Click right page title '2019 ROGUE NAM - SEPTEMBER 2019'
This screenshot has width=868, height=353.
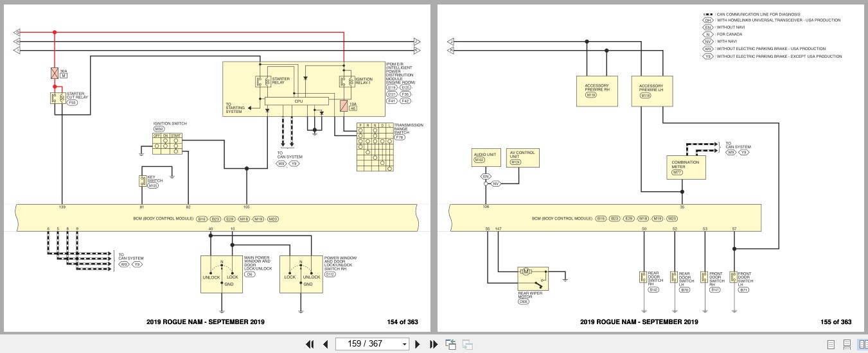click(x=639, y=322)
